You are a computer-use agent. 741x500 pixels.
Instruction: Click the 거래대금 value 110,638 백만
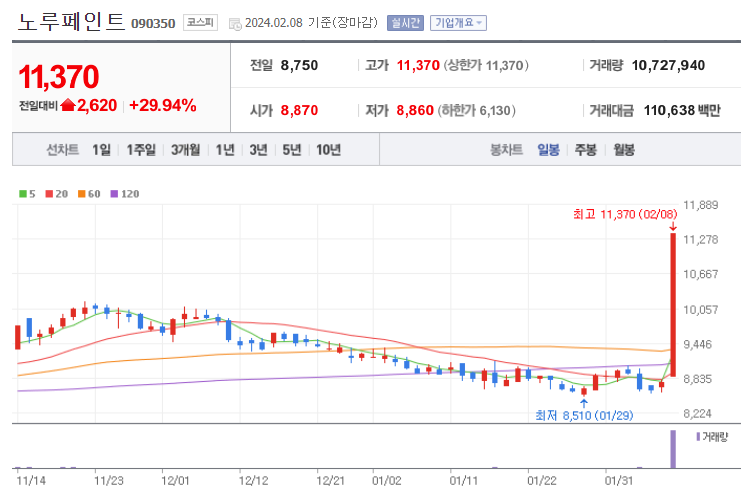pos(682,111)
